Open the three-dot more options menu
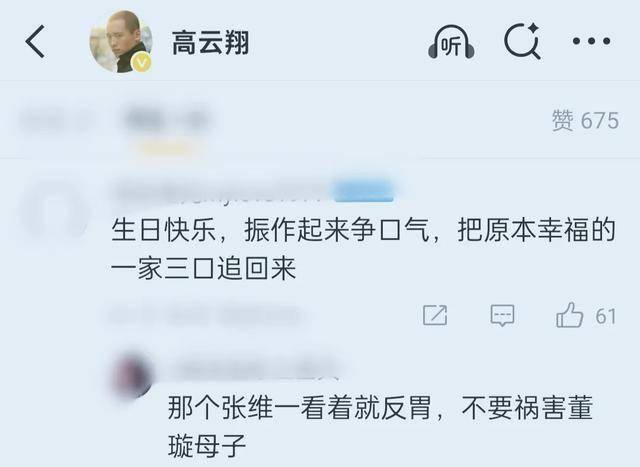This screenshot has width=640, height=467. click(x=591, y=41)
